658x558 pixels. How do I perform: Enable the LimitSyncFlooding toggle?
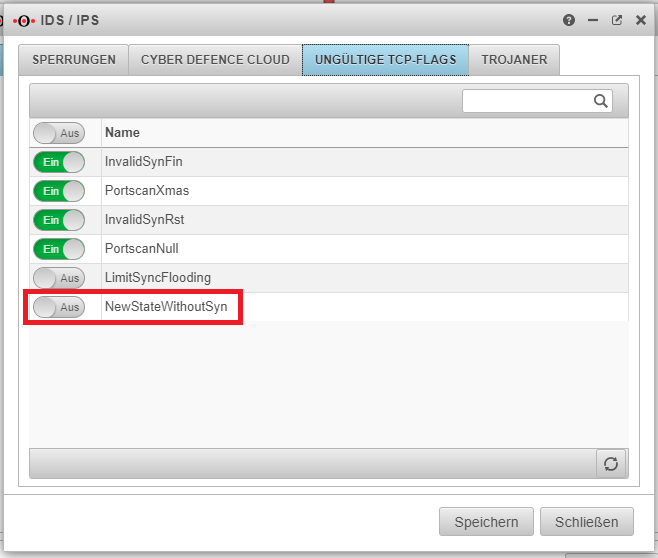point(59,278)
